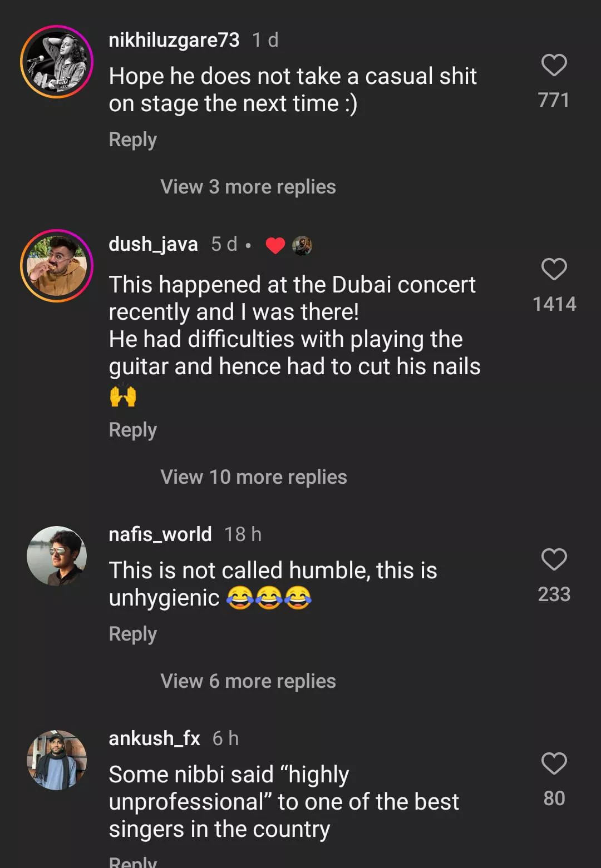Open nafis_world username link
Screen dimensions: 601x868
160,534
